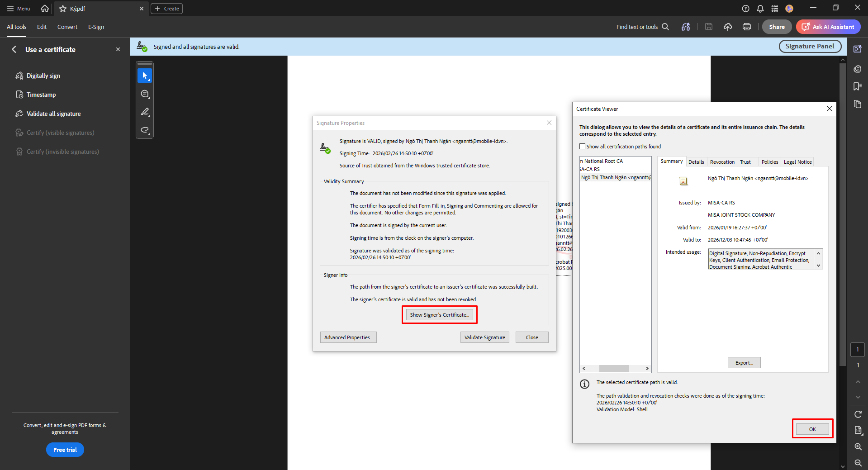This screenshot has height=470, width=868.
Task: Click the Zoom in magnifier icon
Action: (x=858, y=446)
